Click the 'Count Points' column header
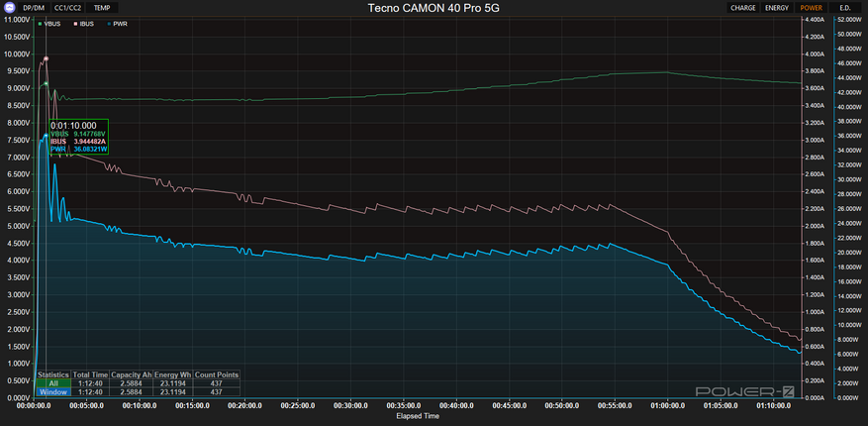The image size is (868, 426). pyautogui.click(x=217, y=375)
